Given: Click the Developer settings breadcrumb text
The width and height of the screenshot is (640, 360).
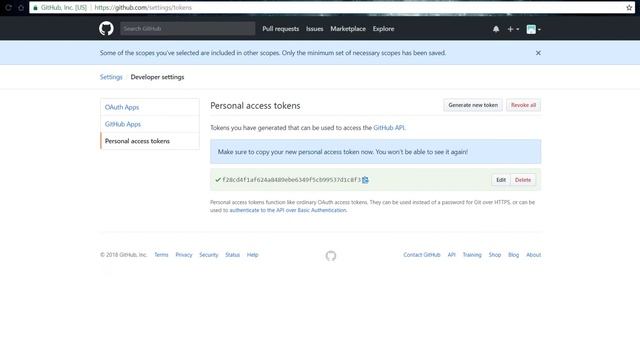Looking at the screenshot, I should 157,77.
